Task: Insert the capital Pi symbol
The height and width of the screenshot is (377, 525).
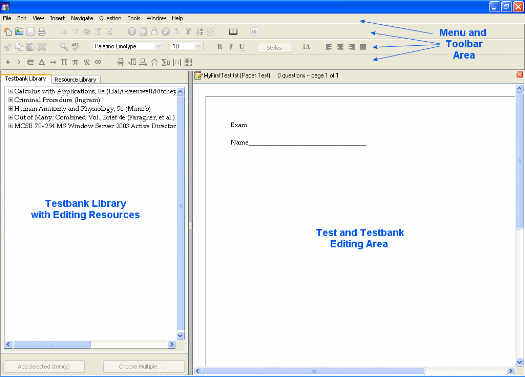Action: (64, 62)
